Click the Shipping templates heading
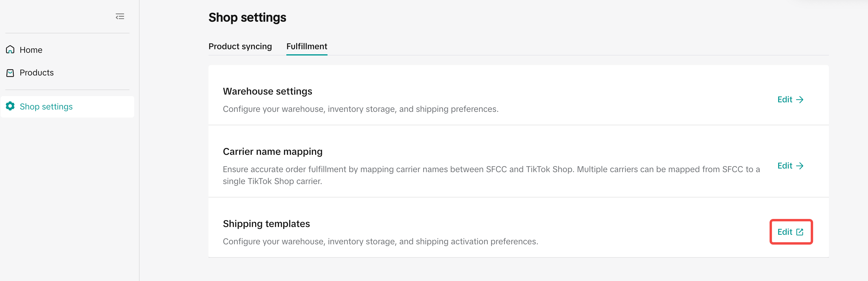Screen dimensions: 868x281 tap(266, 224)
